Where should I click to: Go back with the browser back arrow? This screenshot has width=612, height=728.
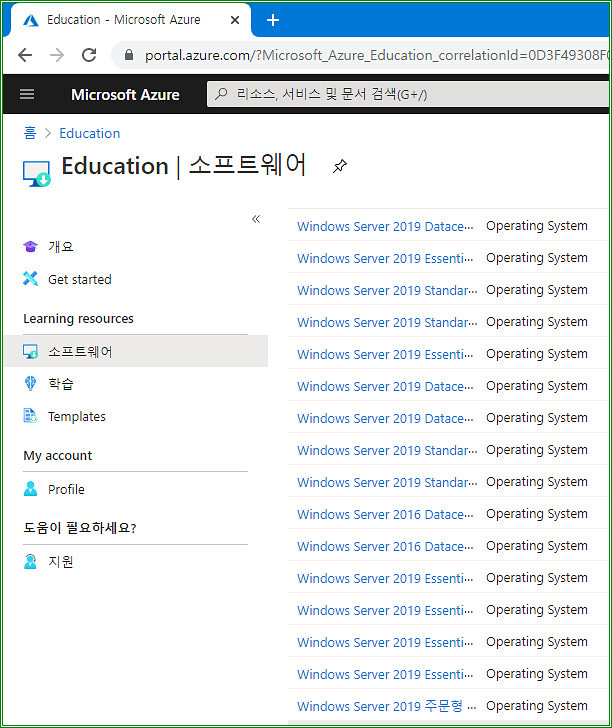click(x=25, y=55)
